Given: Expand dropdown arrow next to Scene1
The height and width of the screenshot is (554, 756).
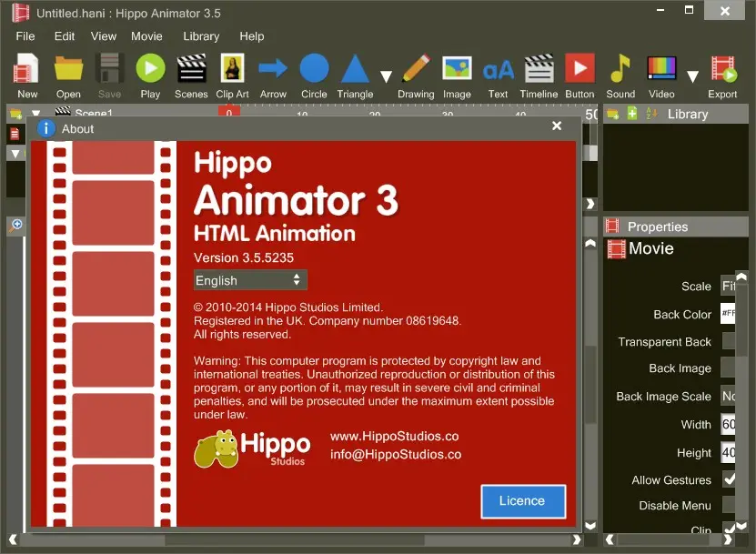Looking at the screenshot, I should [36, 113].
